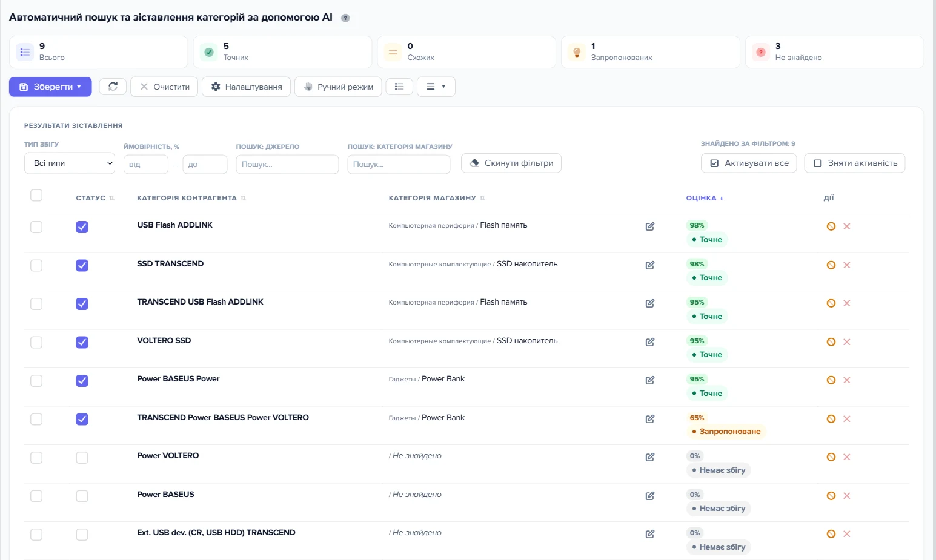Click Зняти активність button
This screenshot has height=560, width=936.
tap(855, 163)
